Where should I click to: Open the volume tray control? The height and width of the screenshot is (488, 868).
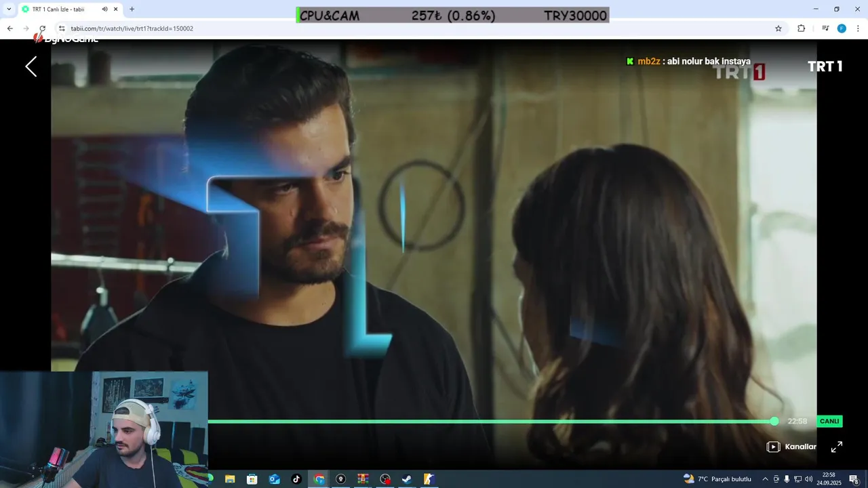click(808, 479)
